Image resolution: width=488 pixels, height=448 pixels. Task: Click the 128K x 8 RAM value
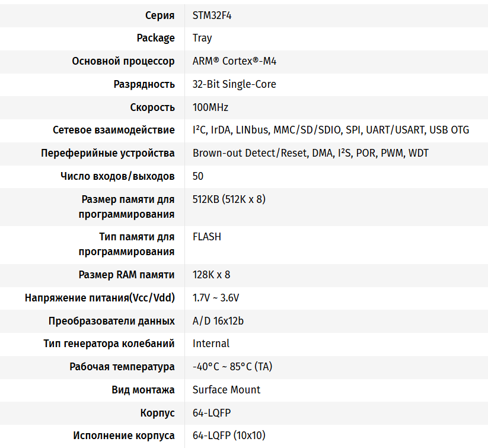pos(211,275)
